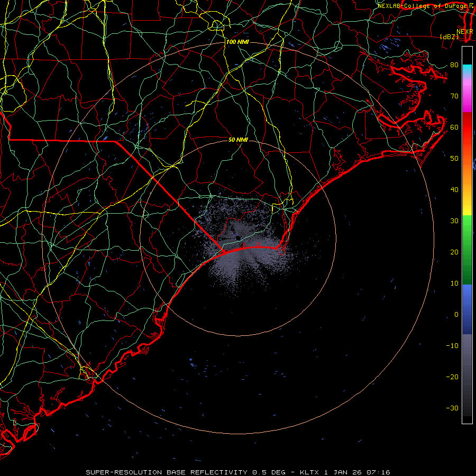Viewport: 476px width, 476px height.
Task: Click the 60 value on the dBZ scale
Action: click(x=454, y=127)
